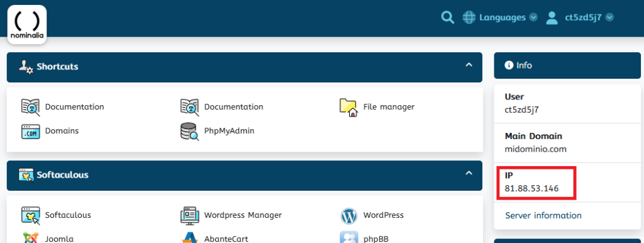
Task: Collapse the Shortcuts section
Action: tap(469, 65)
